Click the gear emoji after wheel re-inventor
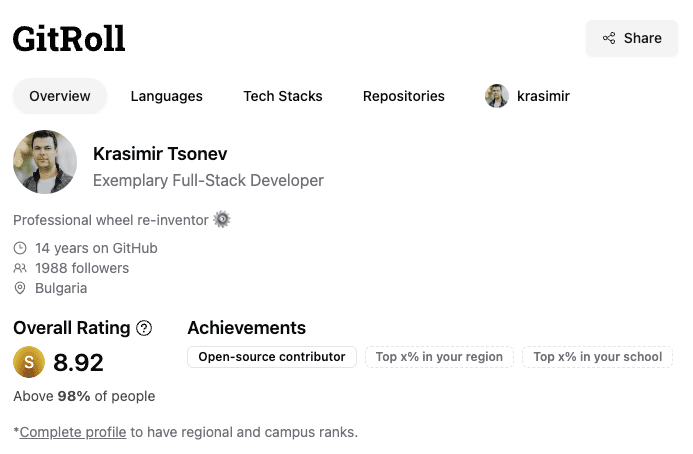The image size is (693, 454). point(222,219)
